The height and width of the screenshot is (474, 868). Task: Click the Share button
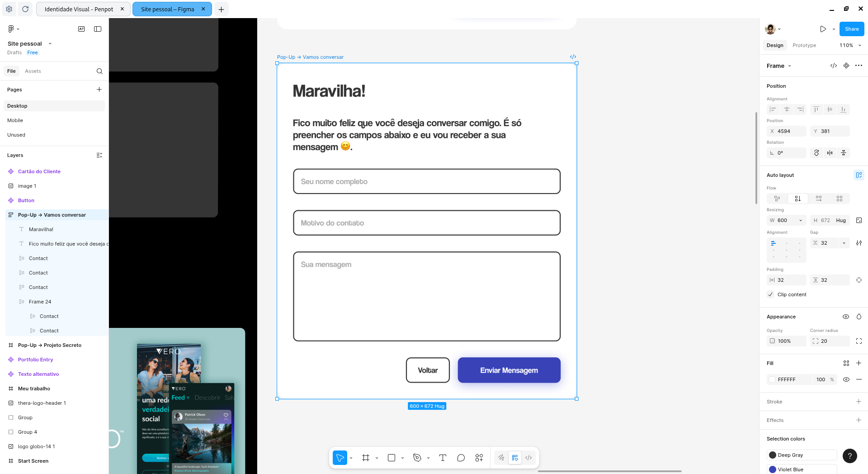pyautogui.click(x=851, y=28)
